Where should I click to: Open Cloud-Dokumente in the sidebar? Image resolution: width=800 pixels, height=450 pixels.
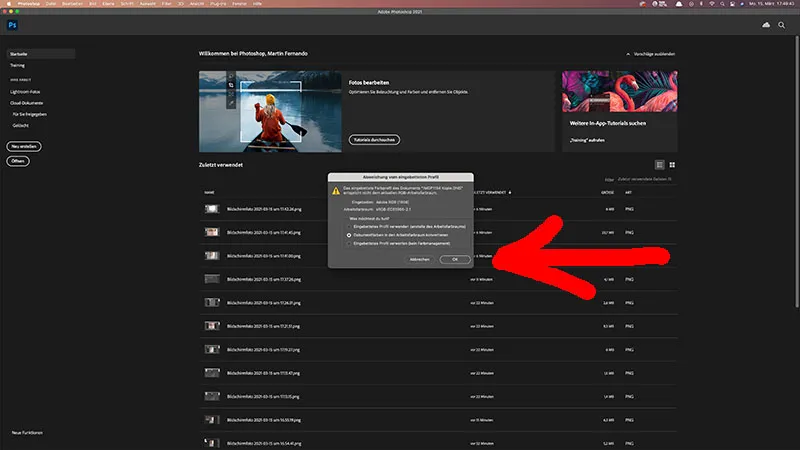[x=27, y=103]
